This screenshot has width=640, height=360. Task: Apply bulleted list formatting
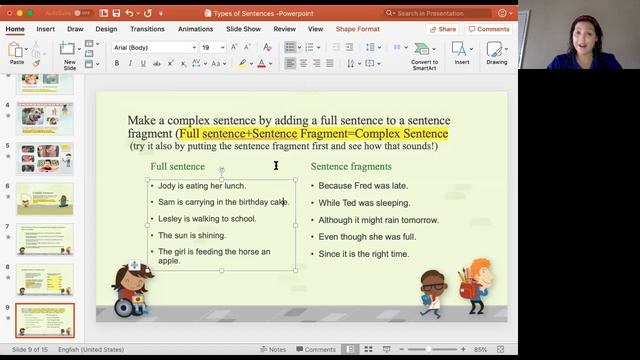pyautogui.click(x=290, y=47)
